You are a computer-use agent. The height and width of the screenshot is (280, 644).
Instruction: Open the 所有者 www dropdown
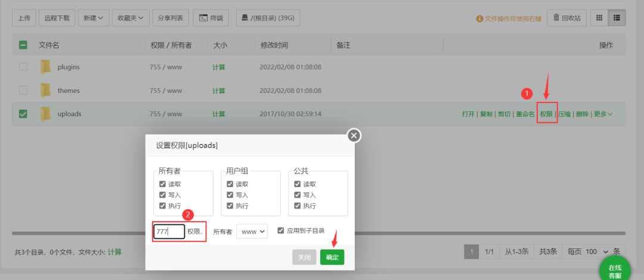[252, 232]
